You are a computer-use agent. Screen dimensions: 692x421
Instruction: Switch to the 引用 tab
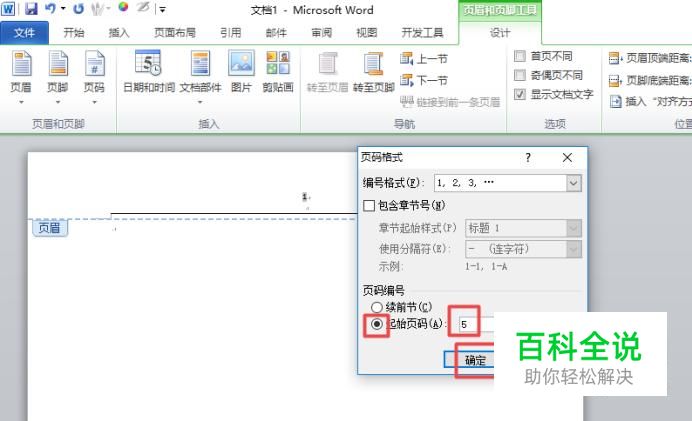(x=231, y=33)
